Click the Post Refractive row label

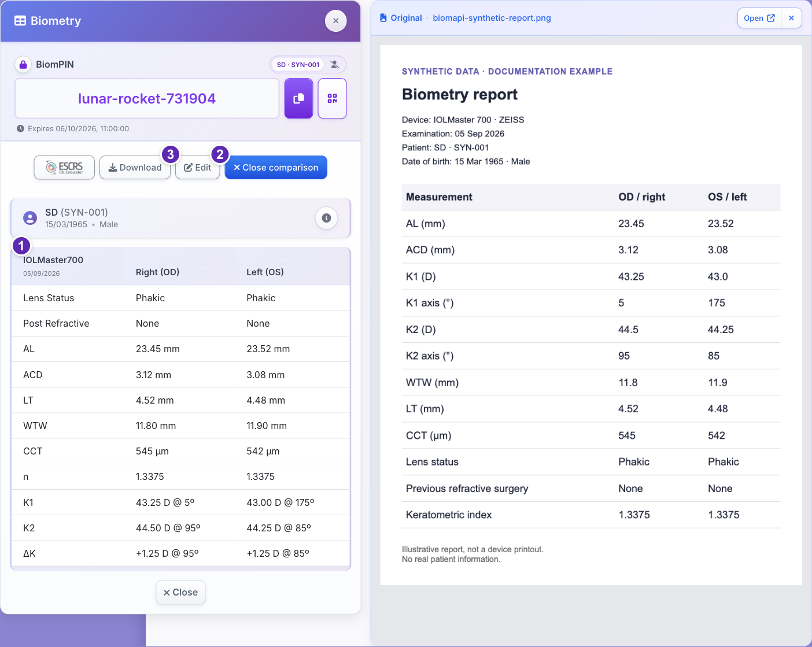point(56,323)
